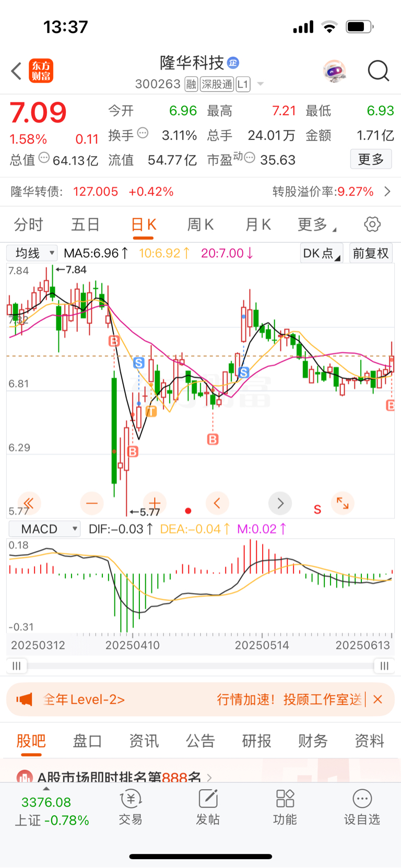Tap the orange T marker on the chart
The height and width of the screenshot is (868, 401).
point(151,411)
